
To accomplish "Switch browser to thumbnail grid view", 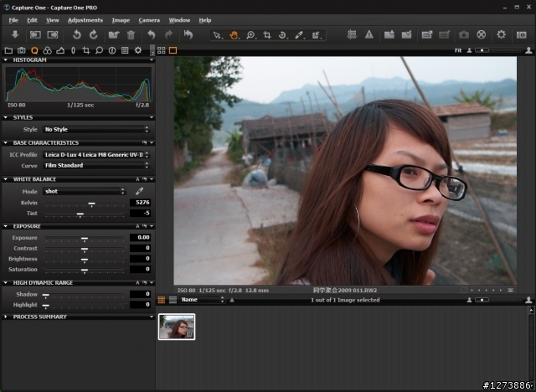I will click(x=162, y=300).
